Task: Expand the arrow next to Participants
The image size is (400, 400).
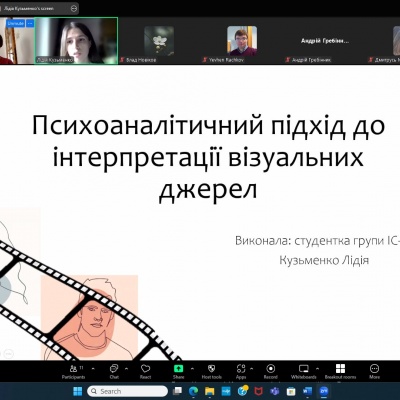Action: click(x=93, y=369)
